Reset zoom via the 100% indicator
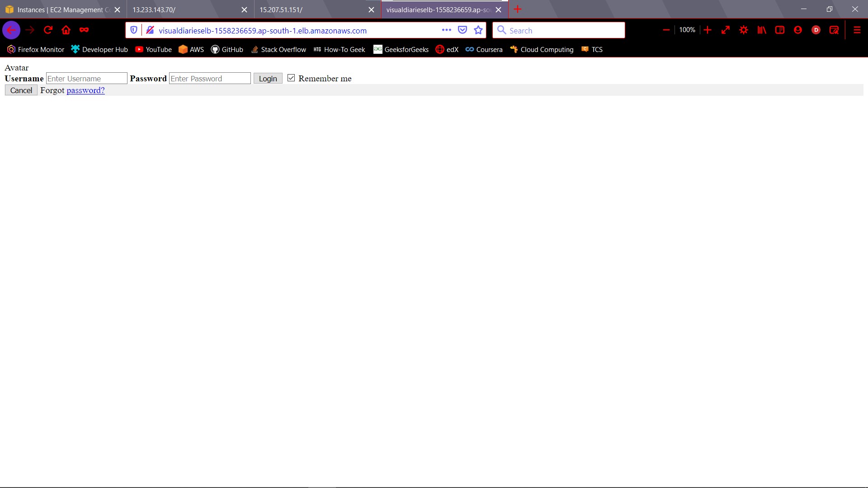Screen dimensions: 868x488 click(x=687, y=30)
